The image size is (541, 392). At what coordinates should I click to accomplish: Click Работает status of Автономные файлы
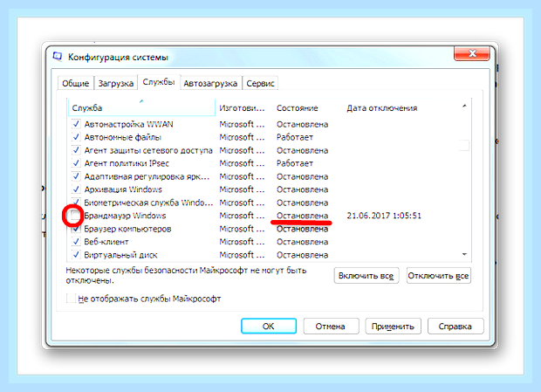(295, 137)
